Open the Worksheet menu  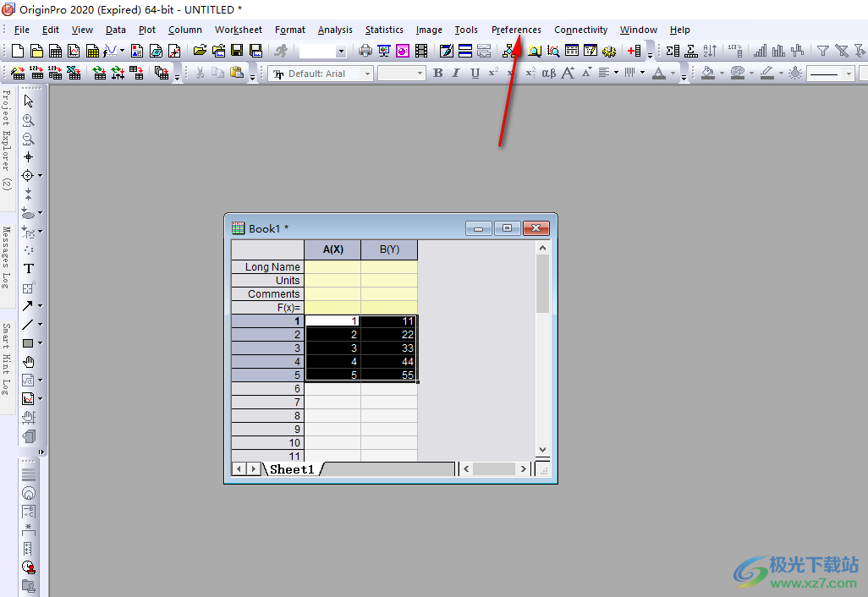click(x=238, y=30)
